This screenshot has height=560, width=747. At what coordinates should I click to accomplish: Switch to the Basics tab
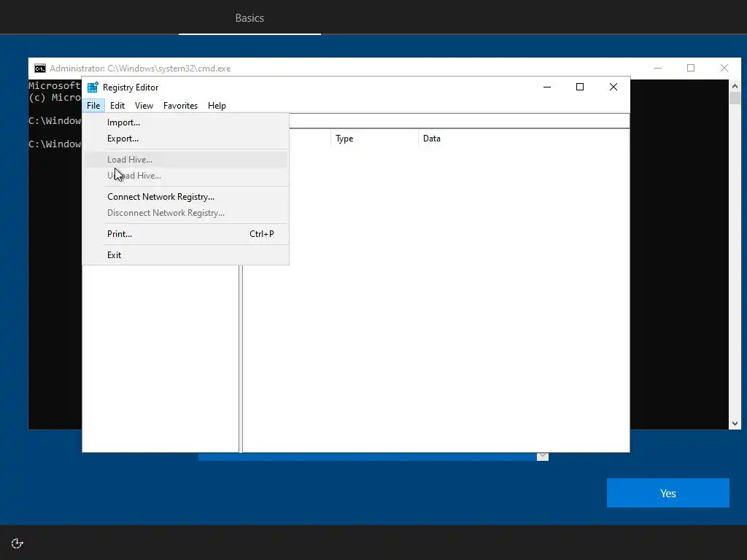249,18
